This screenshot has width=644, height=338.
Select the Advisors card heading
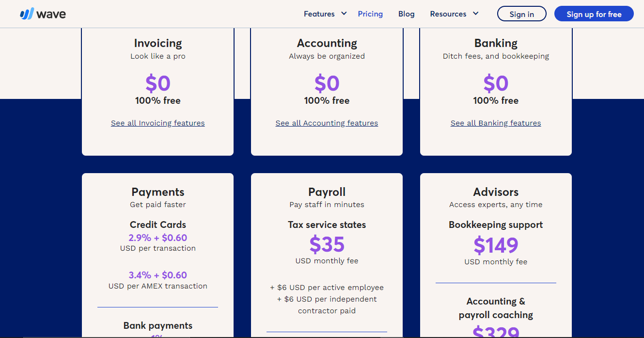click(x=496, y=192)
